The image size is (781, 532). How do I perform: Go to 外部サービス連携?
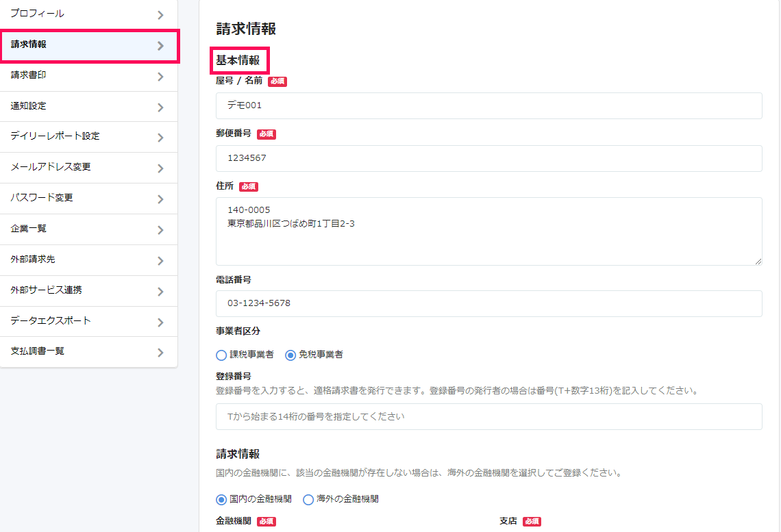click(88, 291)
